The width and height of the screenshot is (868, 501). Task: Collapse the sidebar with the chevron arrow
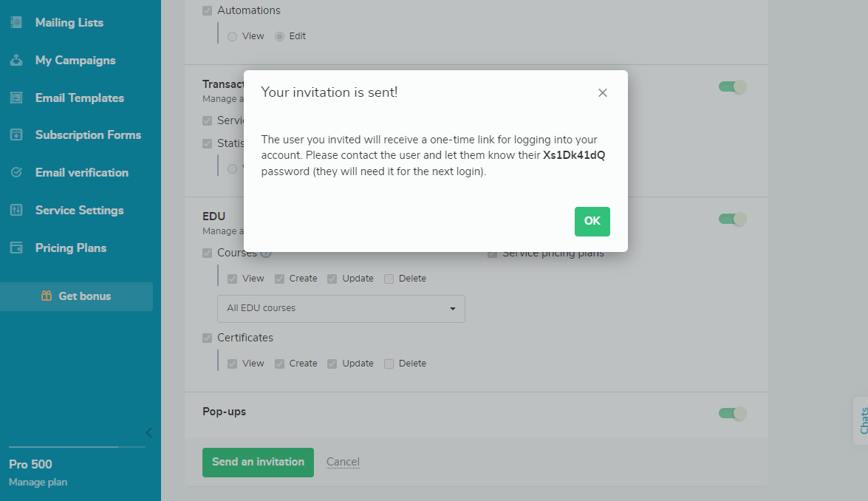point(149,433)
